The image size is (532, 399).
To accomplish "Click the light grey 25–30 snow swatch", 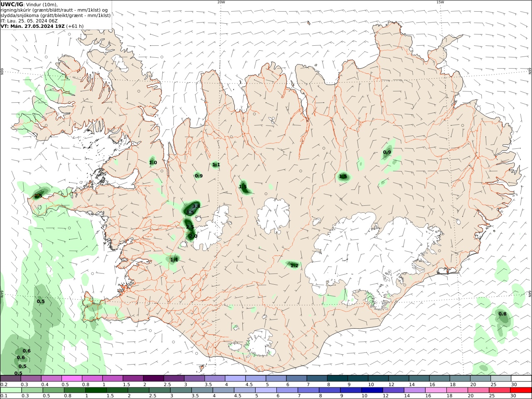I will [x=501, y=379].
